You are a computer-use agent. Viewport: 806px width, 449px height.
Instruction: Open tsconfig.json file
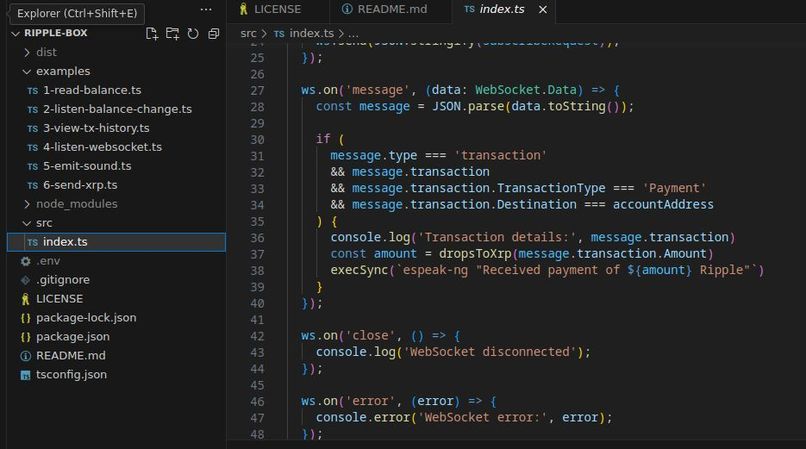click(x=116, y=375)
